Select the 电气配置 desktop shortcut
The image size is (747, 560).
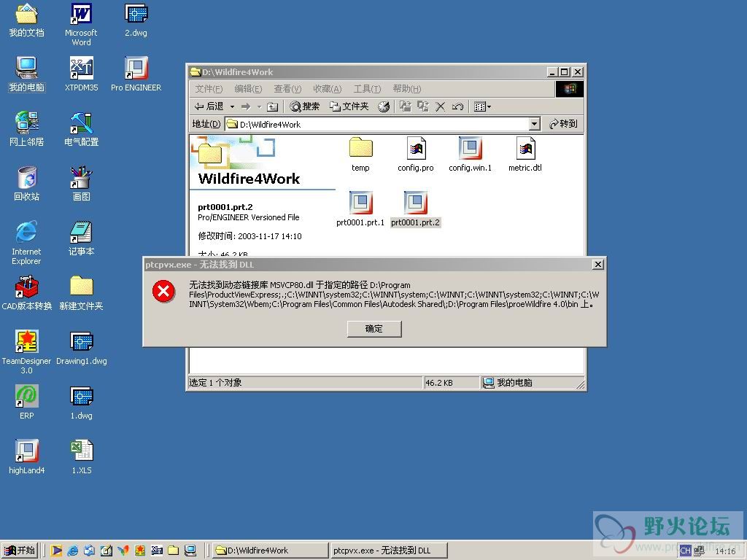(82, 128)
